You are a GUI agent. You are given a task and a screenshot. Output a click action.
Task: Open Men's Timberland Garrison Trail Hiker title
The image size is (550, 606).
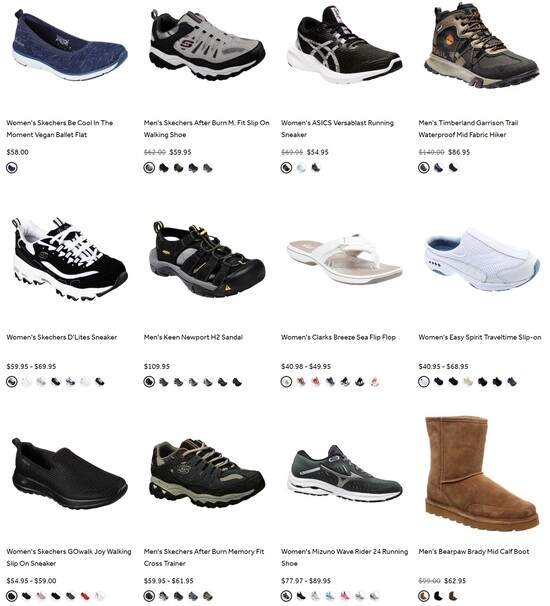pos(468,129)
